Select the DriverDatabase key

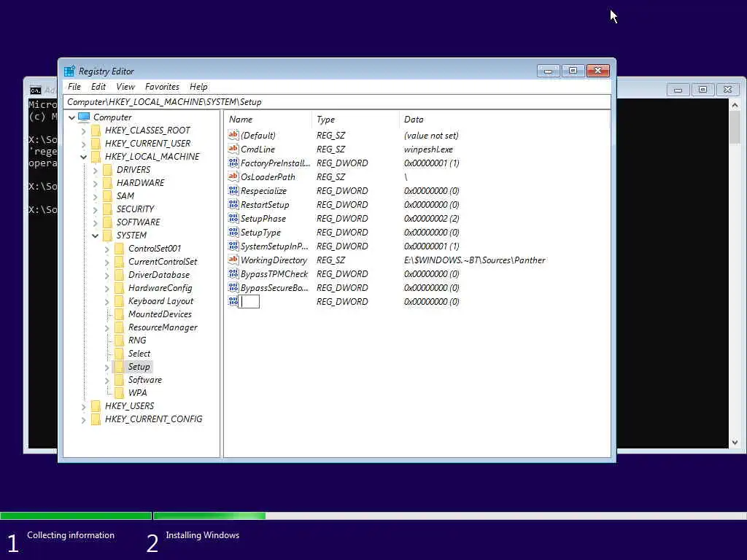[158, 275]
